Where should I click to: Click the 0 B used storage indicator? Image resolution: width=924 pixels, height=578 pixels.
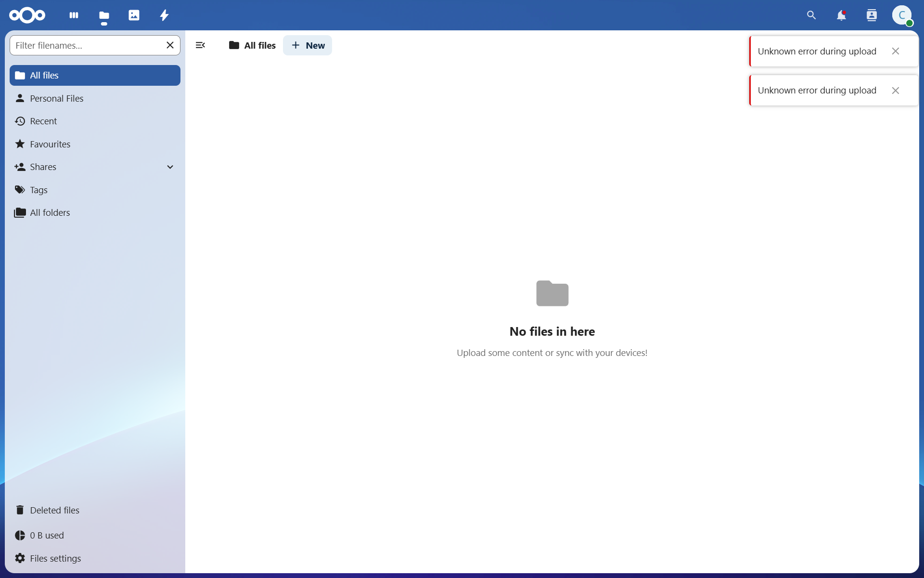click(47, 535)
